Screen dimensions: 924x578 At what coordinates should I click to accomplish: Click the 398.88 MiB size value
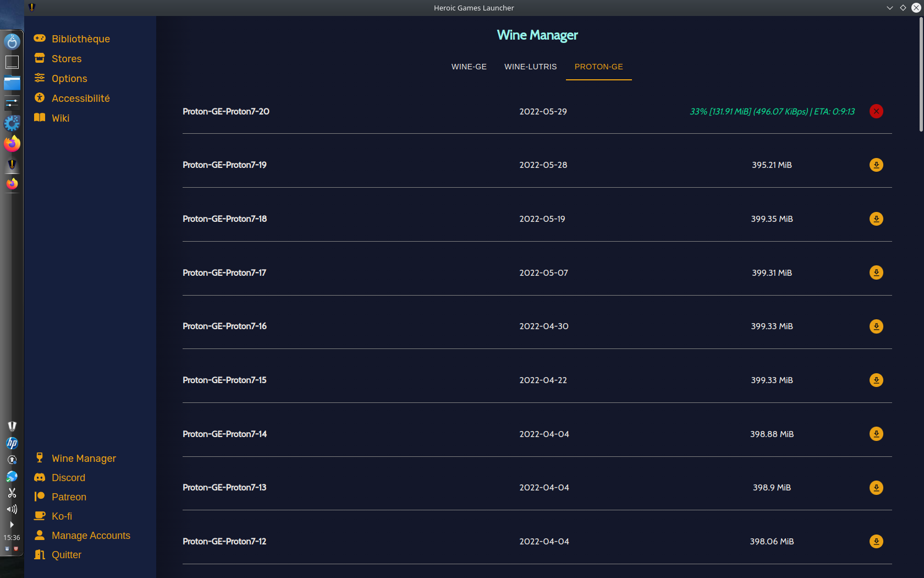[x=772, y=434]
